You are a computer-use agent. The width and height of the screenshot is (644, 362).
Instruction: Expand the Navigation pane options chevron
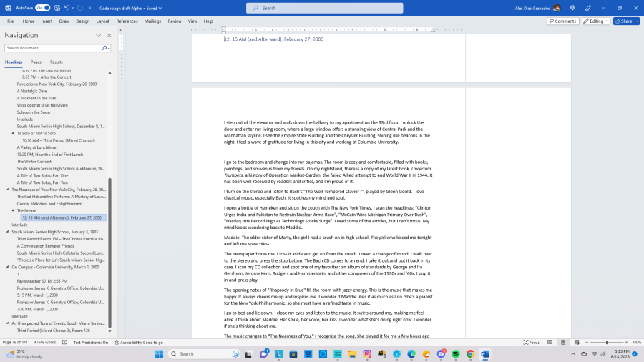99,35
